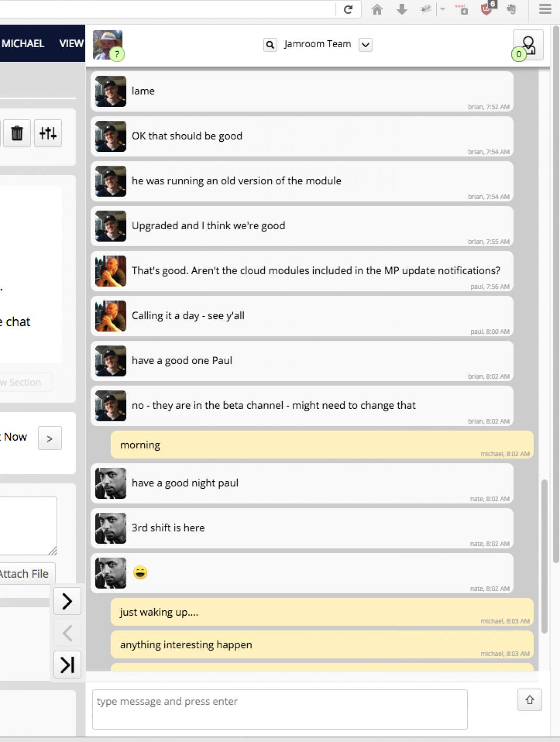560x742 pixels.
Task: Click the upload arrow button beside message box
Action: pos(530,700)
